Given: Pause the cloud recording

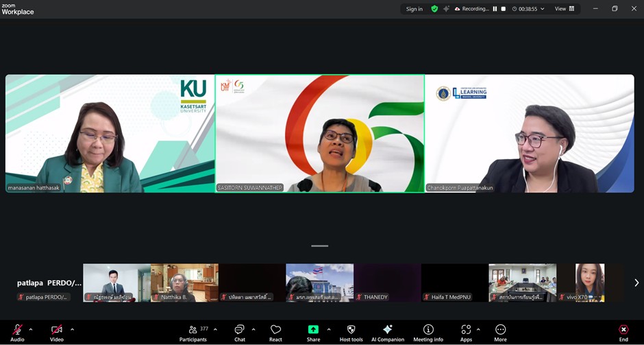Looking at the screenshot, I should pyautogui.click(x=495, y=9).
